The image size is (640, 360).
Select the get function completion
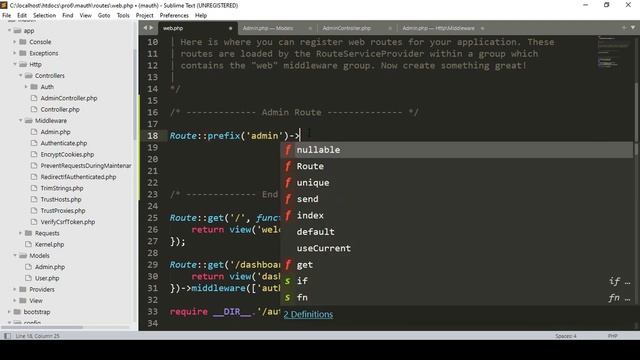[x=456, y=264]
